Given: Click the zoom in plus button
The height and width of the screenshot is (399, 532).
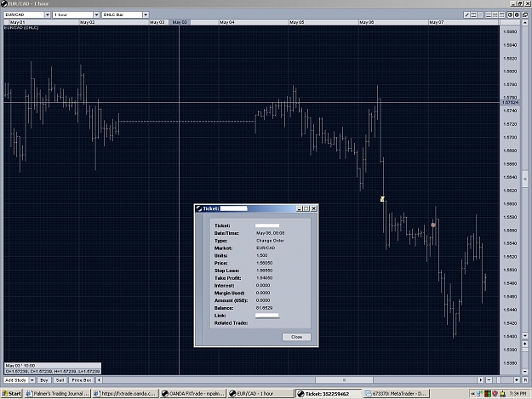Looking at the screenshot, I should click(517, 380).
